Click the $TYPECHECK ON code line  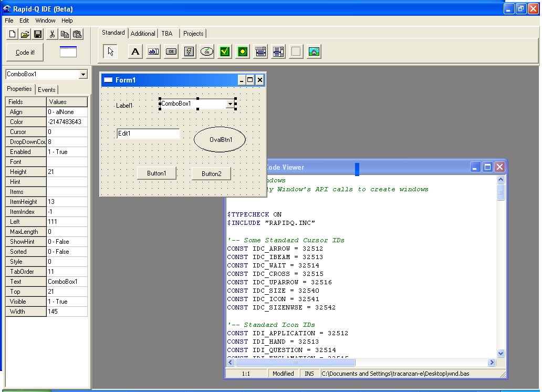tap(254, 214)
